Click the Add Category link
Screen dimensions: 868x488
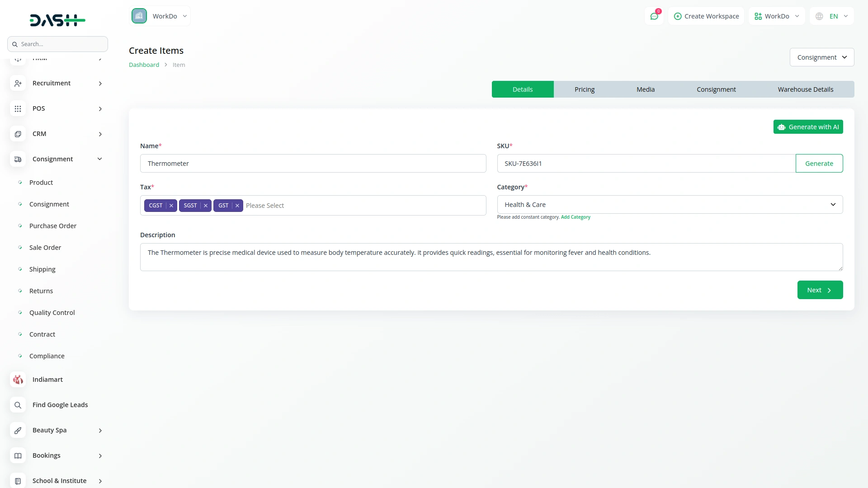(576, 217)
